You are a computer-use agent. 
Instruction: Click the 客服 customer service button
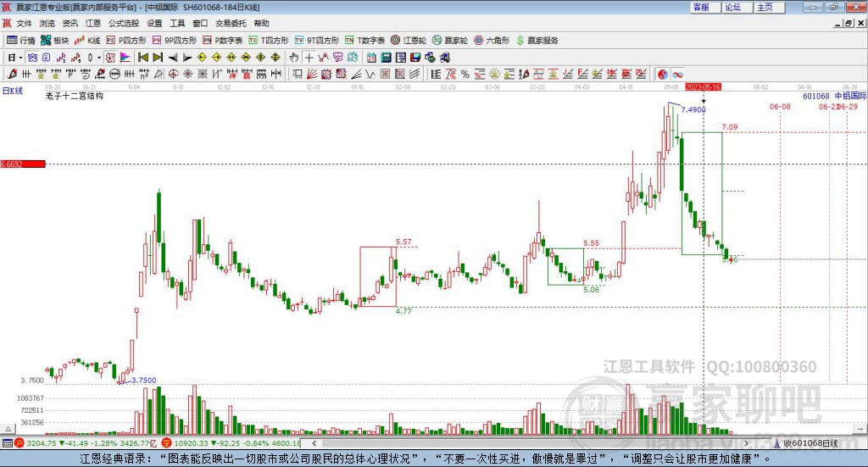(x=701, y=7)
